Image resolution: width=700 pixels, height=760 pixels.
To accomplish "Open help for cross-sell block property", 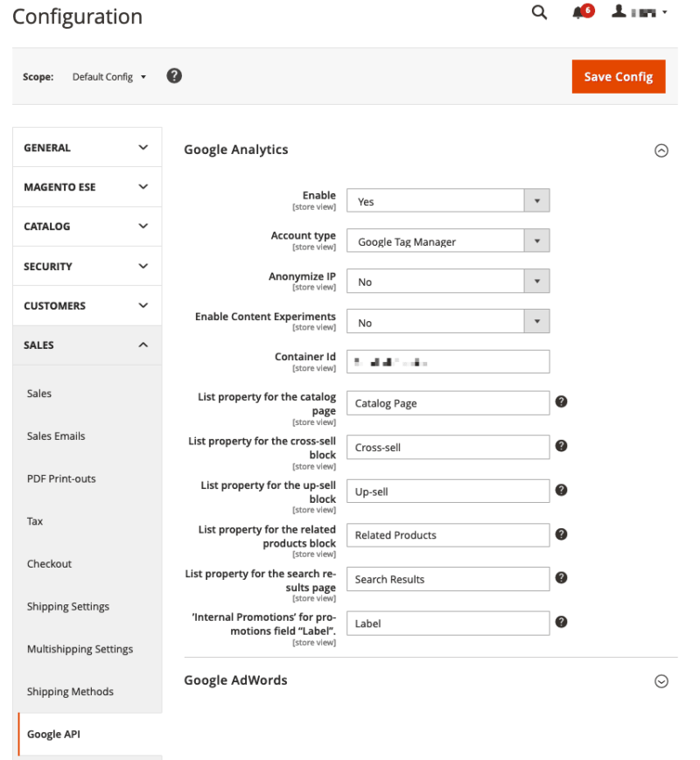I will 561,446.
